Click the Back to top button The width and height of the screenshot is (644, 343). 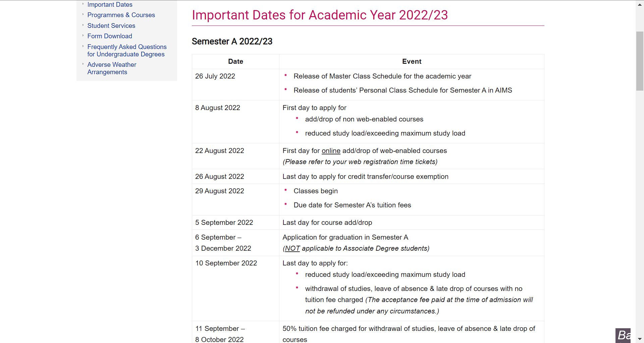click(623, 335)
